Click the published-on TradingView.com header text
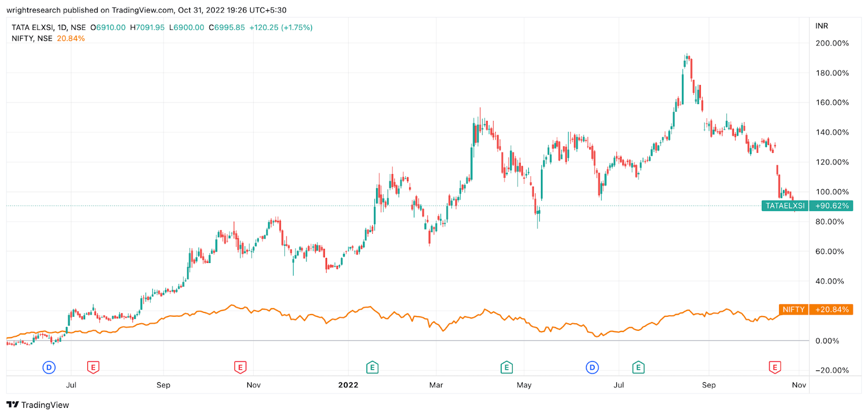This screenshot has width=868, height=416. click(x=146, y=10)
